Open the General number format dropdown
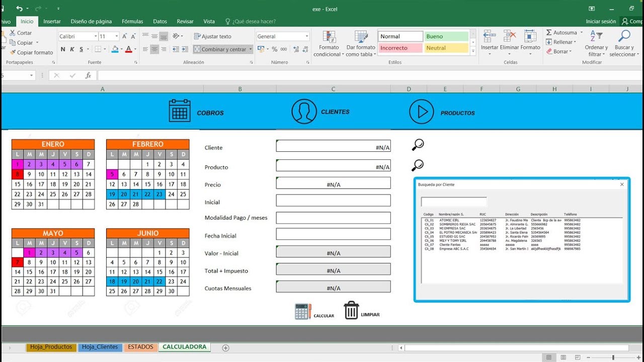The height and width of the screenshot is (362, 644). click(307, 36)
